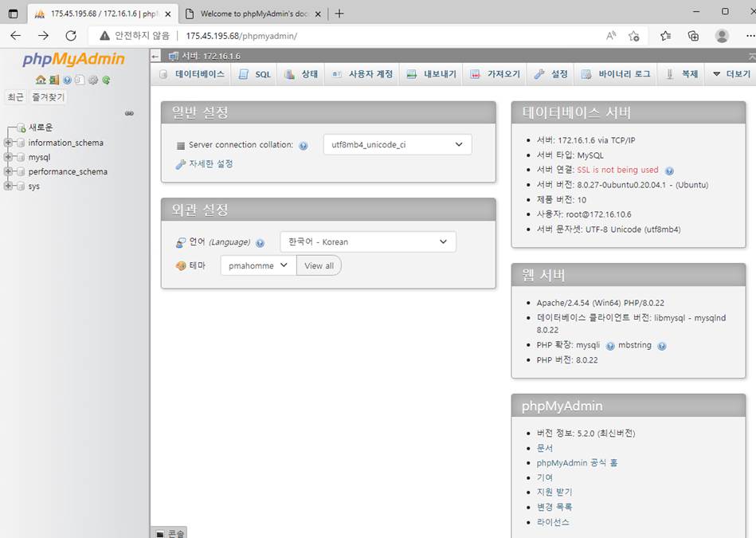The image size is (756, 538).
Task: Click the sys database icon
Action: pos(21,187)
